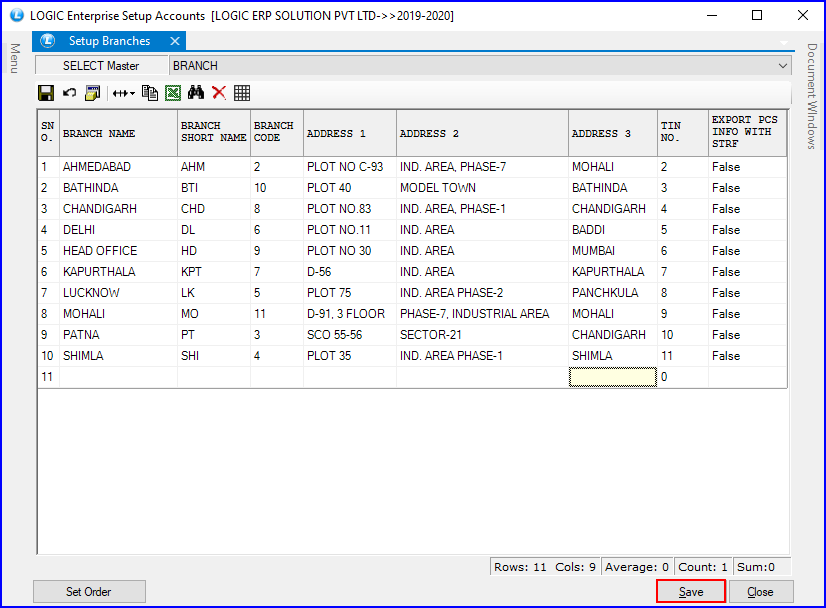Select the BATHINDA branch name cell

119,188
